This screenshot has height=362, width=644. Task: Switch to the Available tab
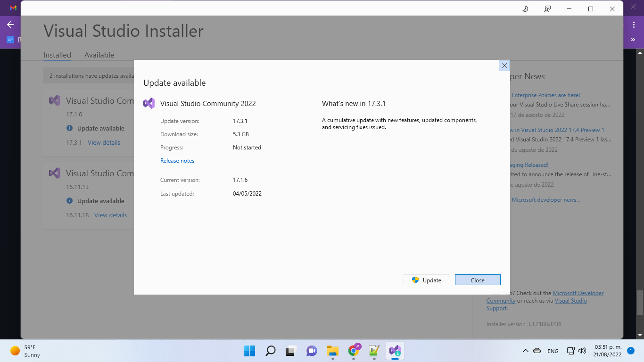click(99, 55)
